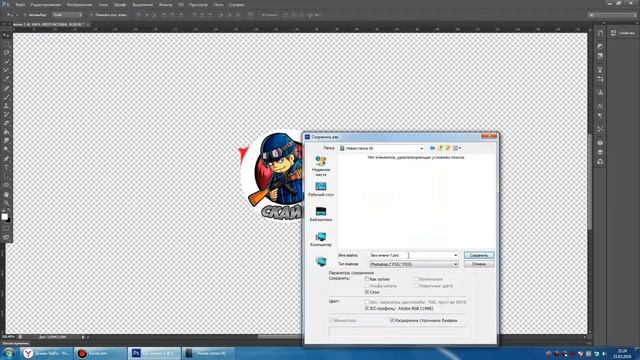Open the Свойства panel
640x360 pixels.
click(x=623, y=33)
